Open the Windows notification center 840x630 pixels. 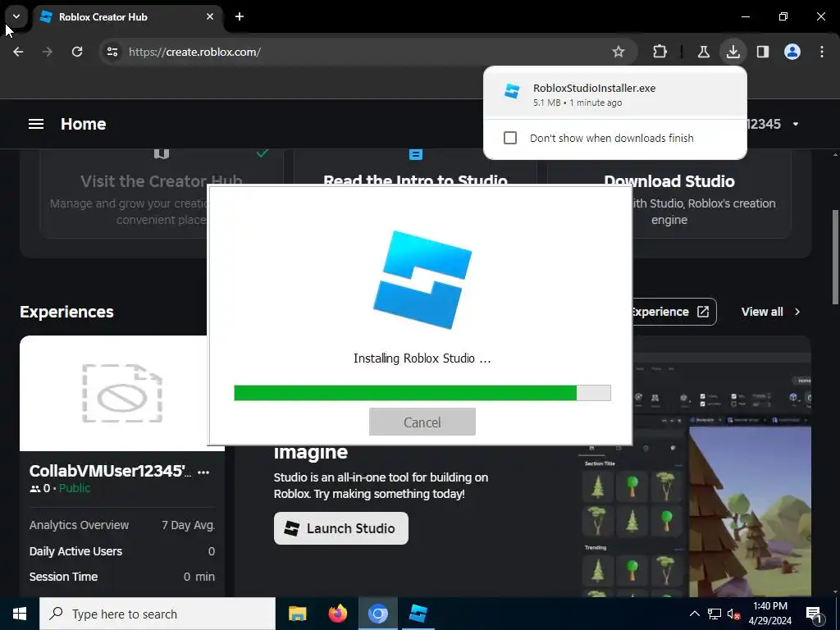coord(815,614)
